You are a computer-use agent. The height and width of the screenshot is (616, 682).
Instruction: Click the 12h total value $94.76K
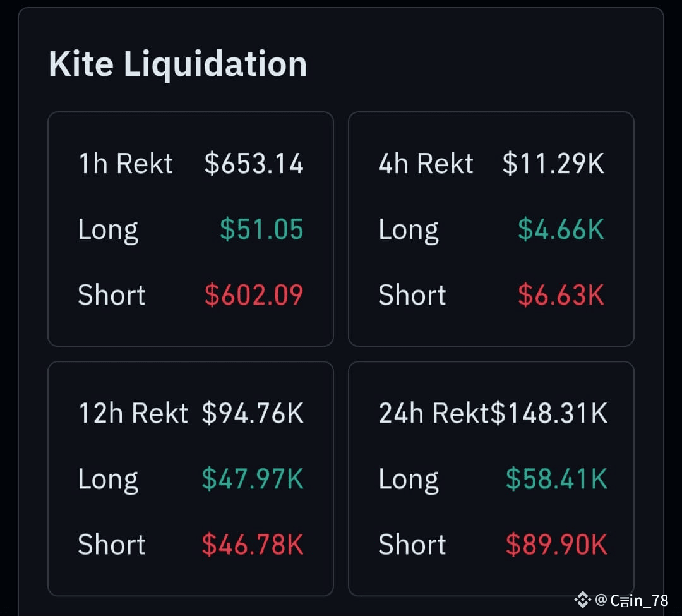tap(253, 413)
